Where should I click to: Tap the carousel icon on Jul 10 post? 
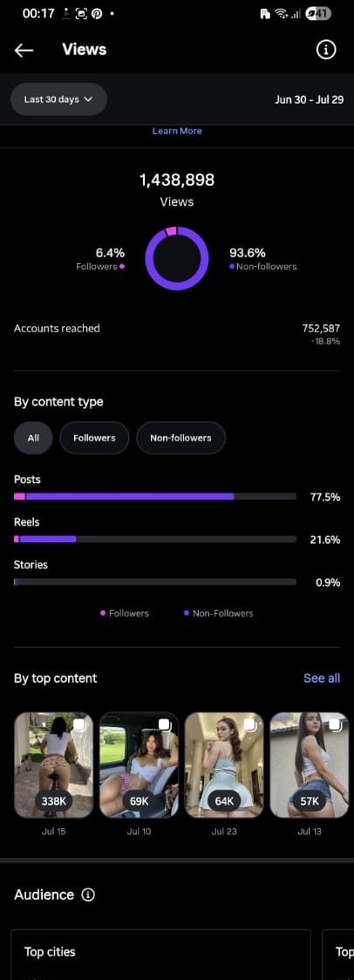click(164, 725)
